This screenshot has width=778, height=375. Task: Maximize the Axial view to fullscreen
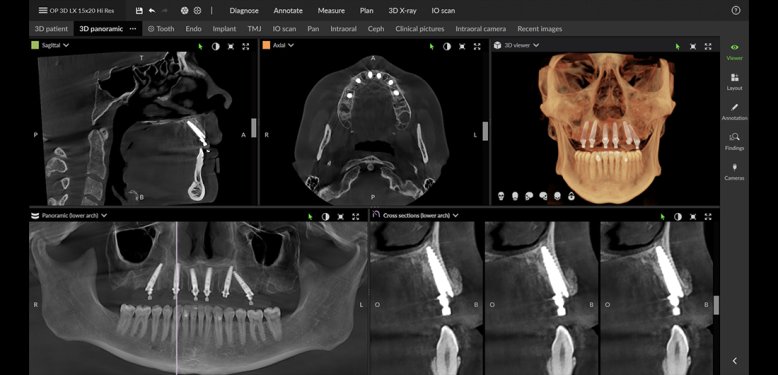point(477,46)
